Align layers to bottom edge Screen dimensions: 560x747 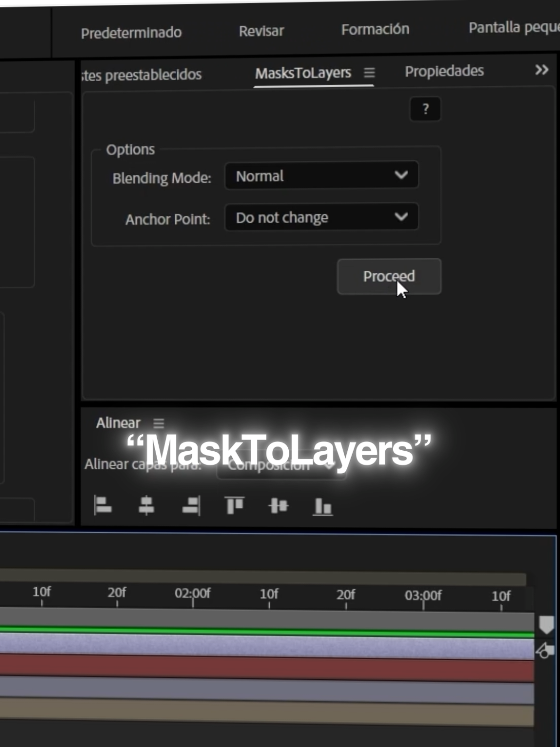322,506
